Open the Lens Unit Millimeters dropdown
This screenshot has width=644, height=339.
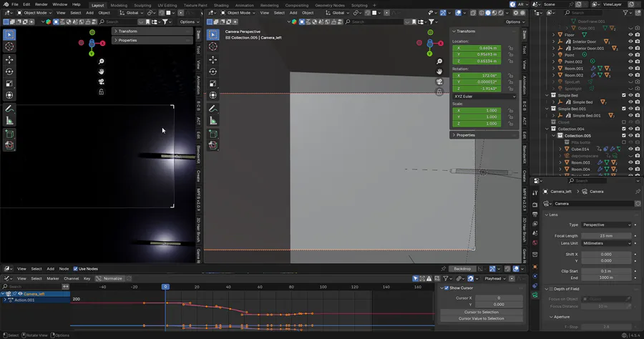tap(605, 243)
